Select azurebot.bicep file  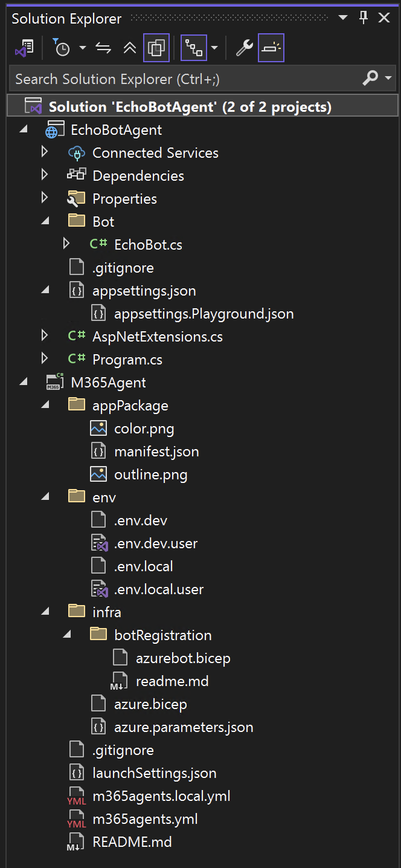[183, 658]
